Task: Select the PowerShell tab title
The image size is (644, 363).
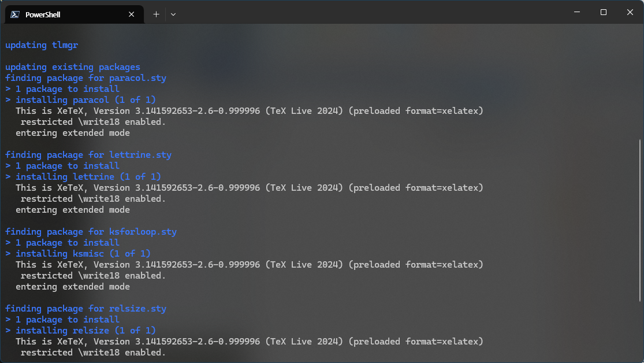Action: click(x=43, y=14)
